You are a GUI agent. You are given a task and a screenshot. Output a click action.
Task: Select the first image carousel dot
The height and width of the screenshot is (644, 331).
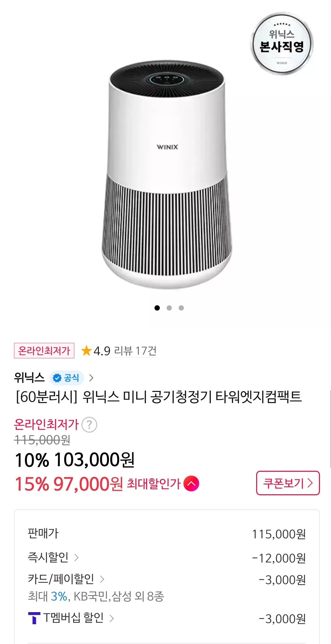coord(157,308)
